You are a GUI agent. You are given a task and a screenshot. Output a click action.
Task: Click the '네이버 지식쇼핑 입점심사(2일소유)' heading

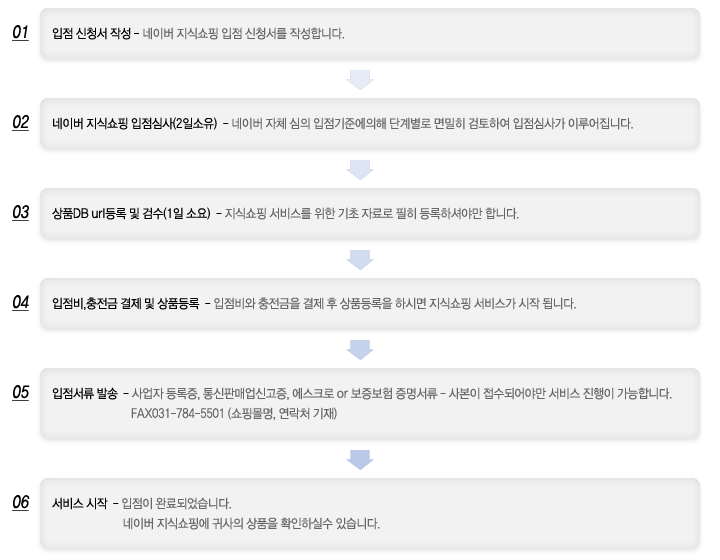pyautogui.click(x=135, y=124)
